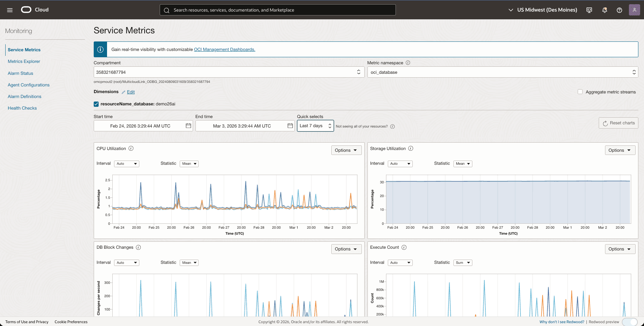Enable Aggregate metric streams

[580, 91]
